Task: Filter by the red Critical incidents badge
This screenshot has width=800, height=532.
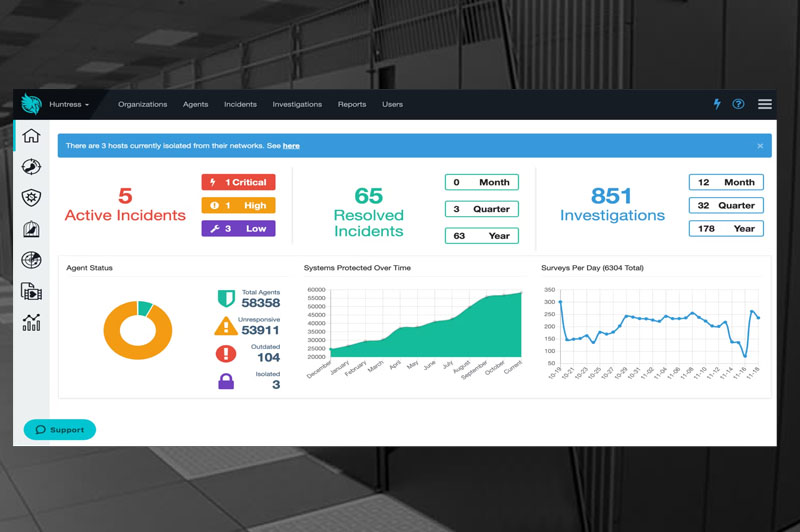Action: coord(238,182)
